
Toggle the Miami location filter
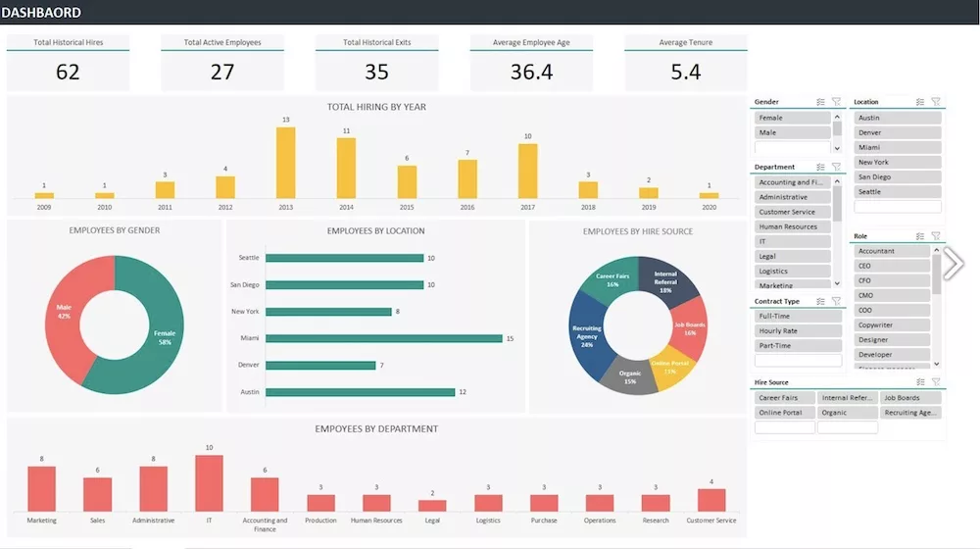pyautogui.click(x=897, y=147)
